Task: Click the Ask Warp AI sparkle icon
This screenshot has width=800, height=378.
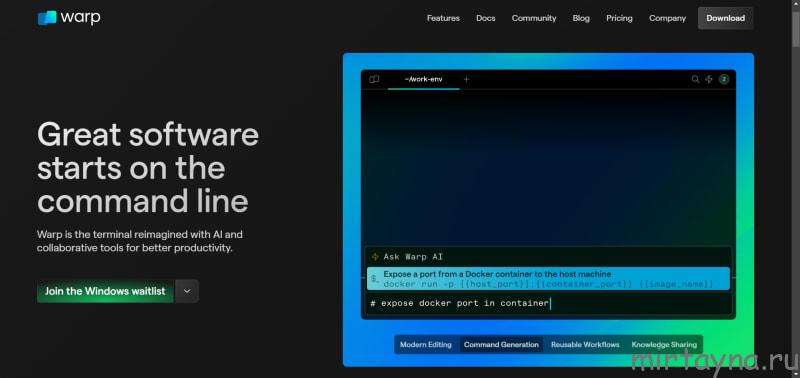Action: click(x=375, y=257)
